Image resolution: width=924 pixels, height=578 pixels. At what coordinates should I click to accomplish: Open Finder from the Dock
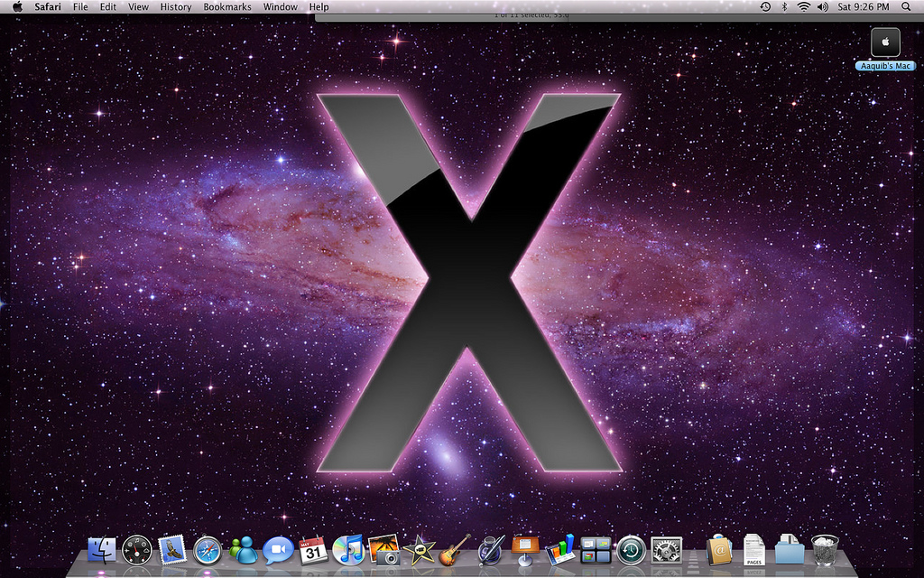[102, 550]
